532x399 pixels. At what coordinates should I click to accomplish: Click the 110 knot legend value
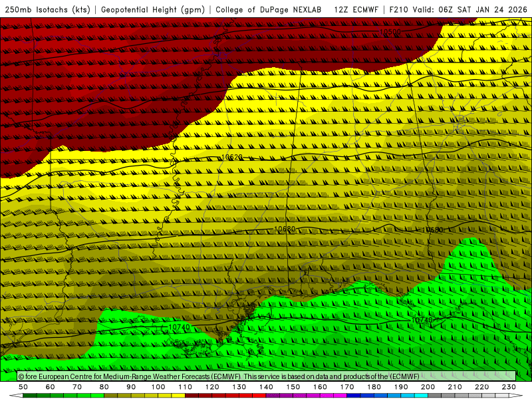pos(186,387)
